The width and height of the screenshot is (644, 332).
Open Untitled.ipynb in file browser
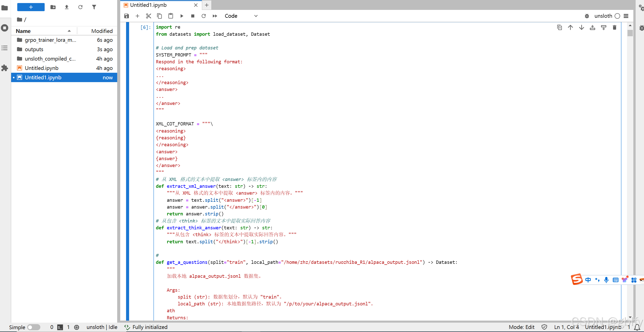click(42, 68)
